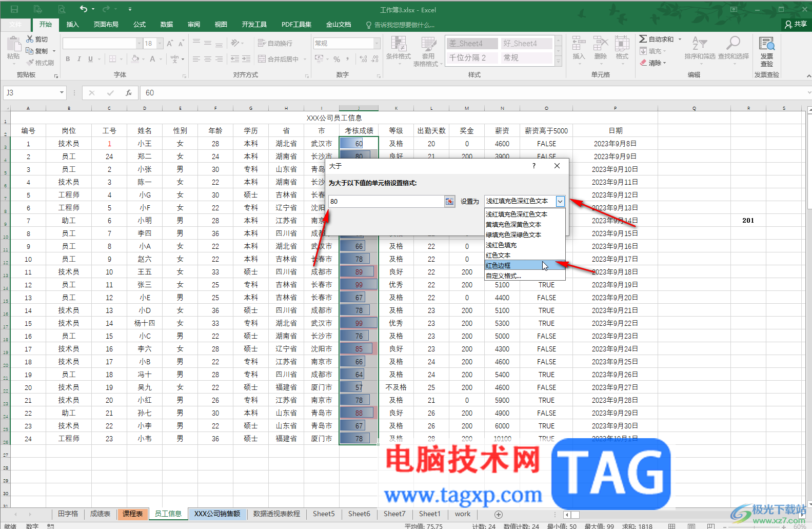812x529 pixels.
Task: Click the Save icon in quick access toolbar
Action: tap(14, 9)
